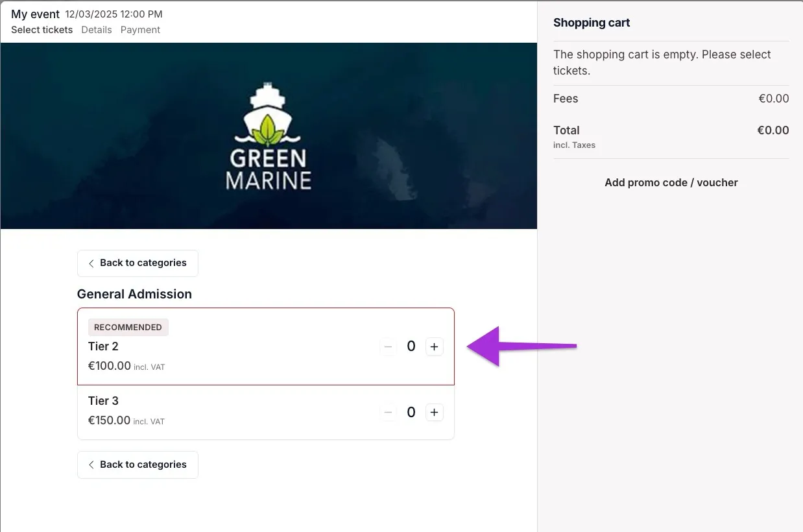Image resolution: width=803 pixels, height=532 pixels.
Task: Increase Tier 3 ticket quantity with plus
Action: (434, 412)
